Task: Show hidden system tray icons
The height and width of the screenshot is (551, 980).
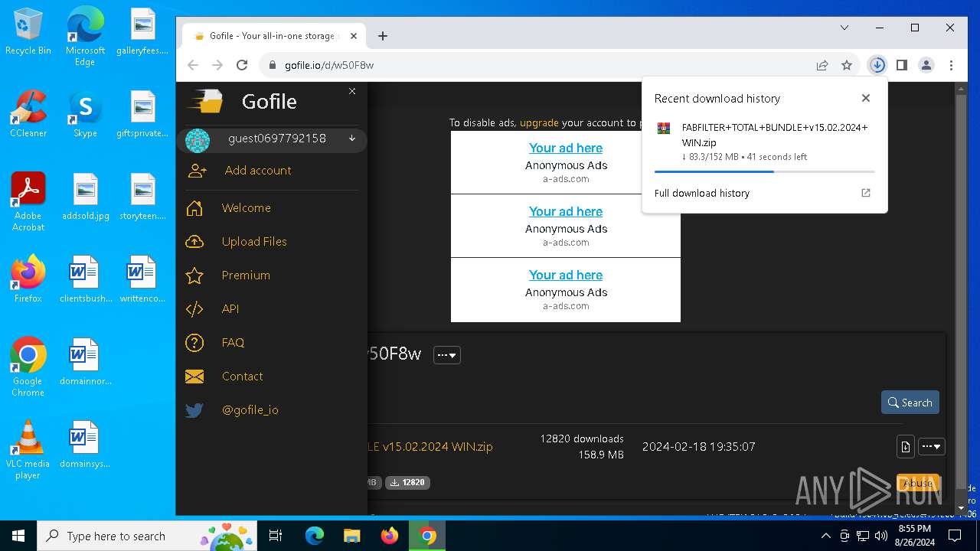Action: [x=825, y=536]
